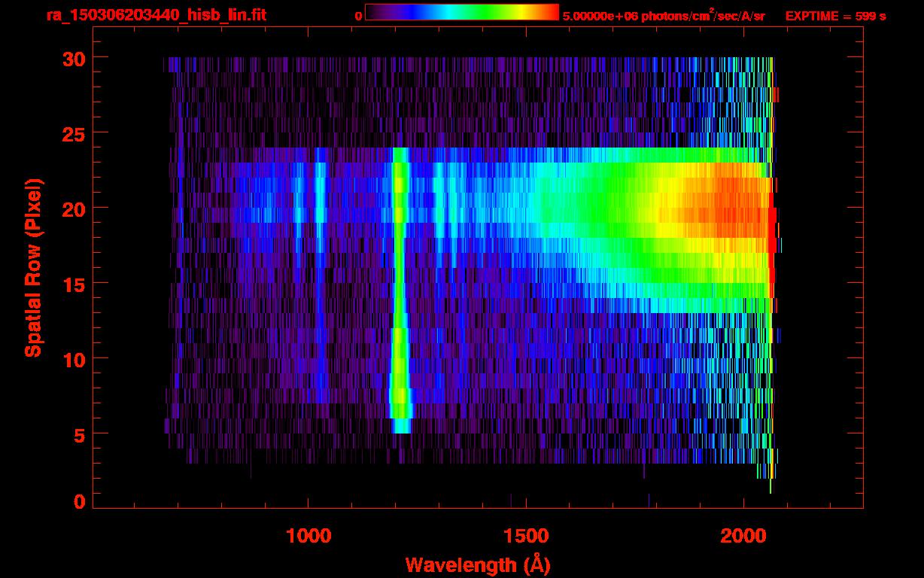Viewport: 924px width, 578px height.
Task: Click the filename ra_150306203440_hisb_lin.fit
Action: click(156, 15)
